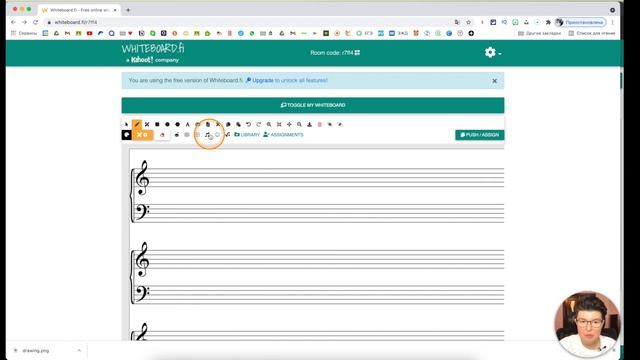Image resolution: width=640 pixels, height=360 pixels.
Task: Follow the Upgrade link in banner
Action: point(262,80)
